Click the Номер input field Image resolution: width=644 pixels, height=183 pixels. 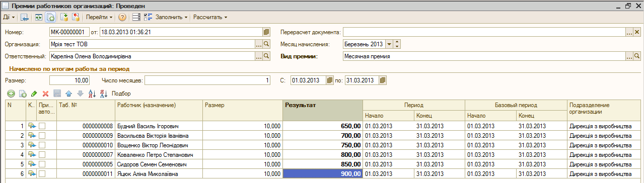coord(69,32)
